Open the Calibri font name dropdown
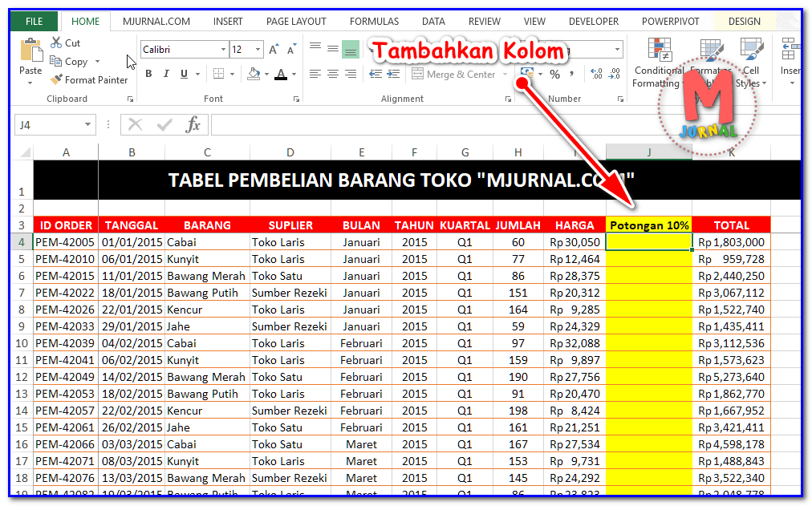 tap(223, 50)
